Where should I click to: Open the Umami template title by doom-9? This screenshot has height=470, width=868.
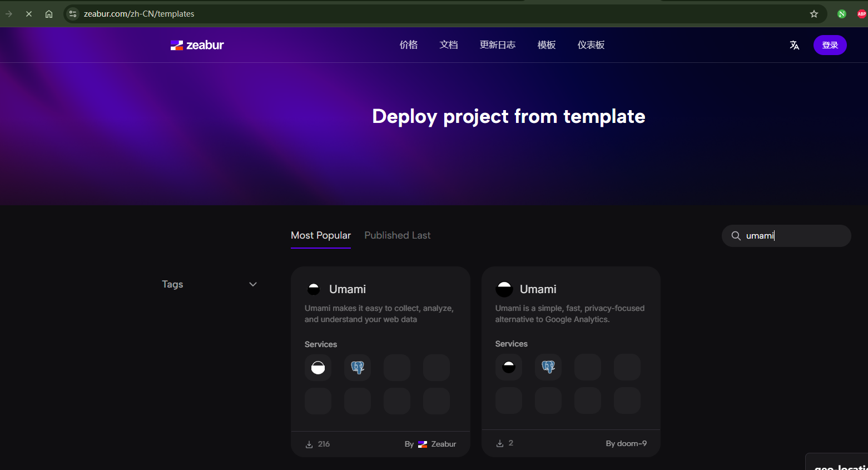538,289
